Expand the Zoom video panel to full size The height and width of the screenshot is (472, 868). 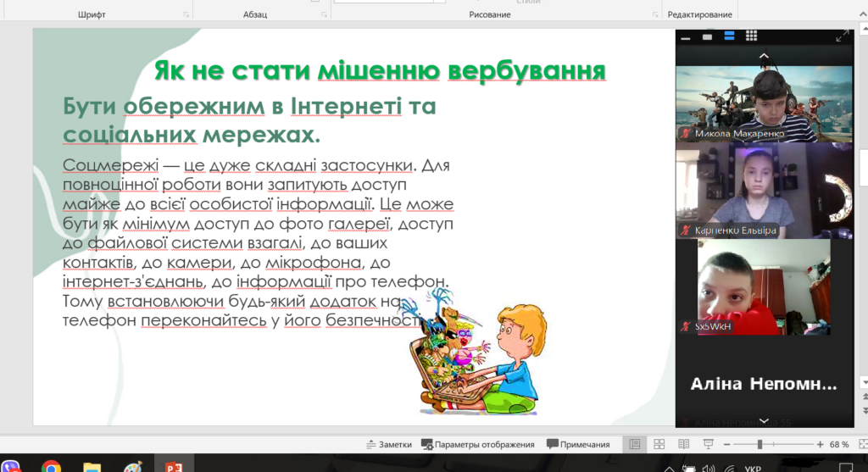click(x=842, y=36)
